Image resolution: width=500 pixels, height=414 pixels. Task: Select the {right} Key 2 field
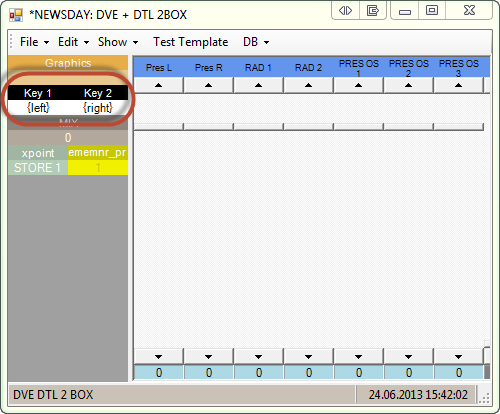click(x=98, y=108)
